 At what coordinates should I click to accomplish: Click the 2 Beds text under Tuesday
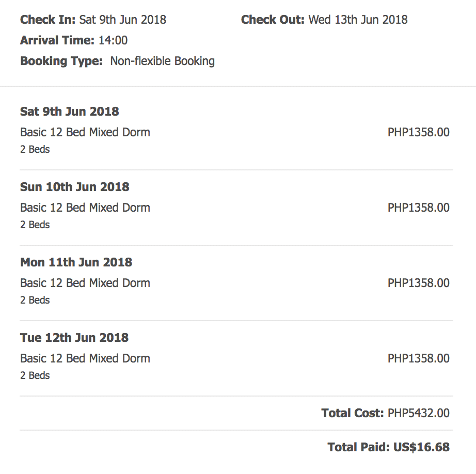pyautogui.click(x=35, y=375)
